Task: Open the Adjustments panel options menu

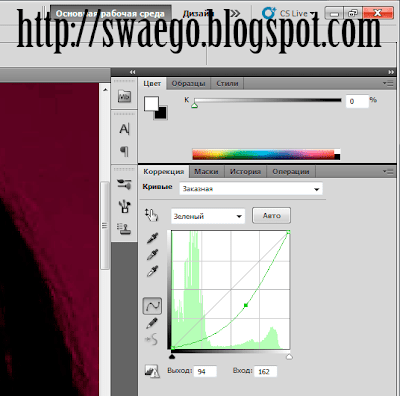Action: click(x=388, y=171)
